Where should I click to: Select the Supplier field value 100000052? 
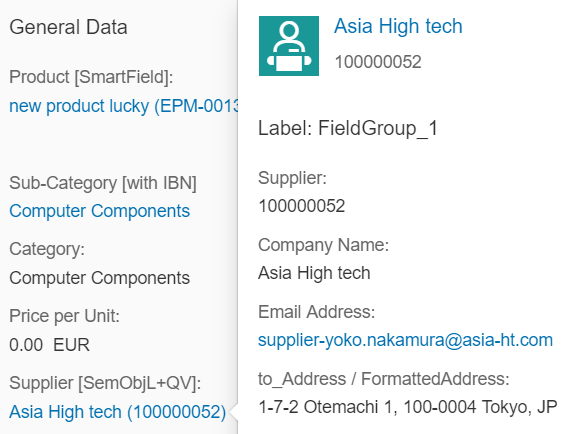coord(302,206)
